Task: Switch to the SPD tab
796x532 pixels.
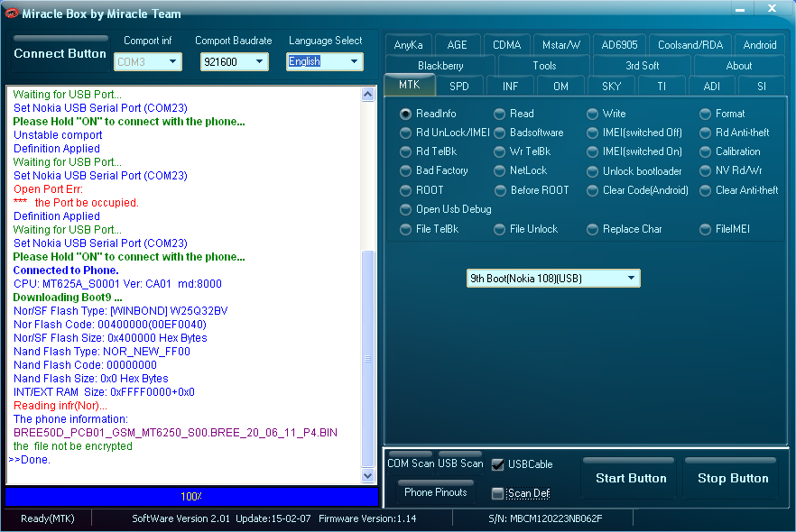Action: (458, 87)
